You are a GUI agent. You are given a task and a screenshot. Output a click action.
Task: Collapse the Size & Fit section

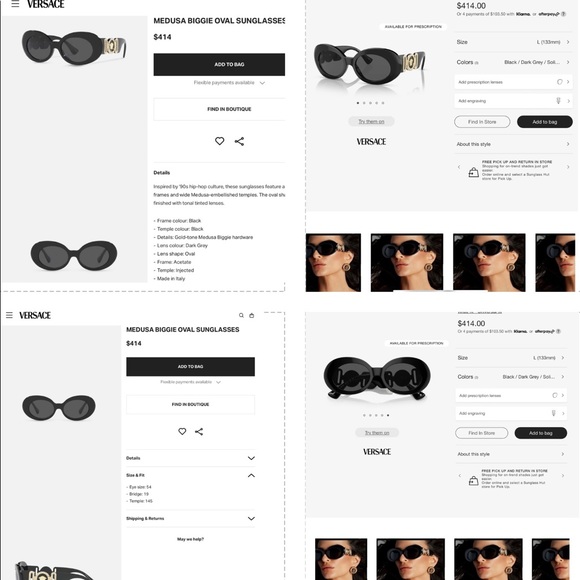[x=251, y=475]
